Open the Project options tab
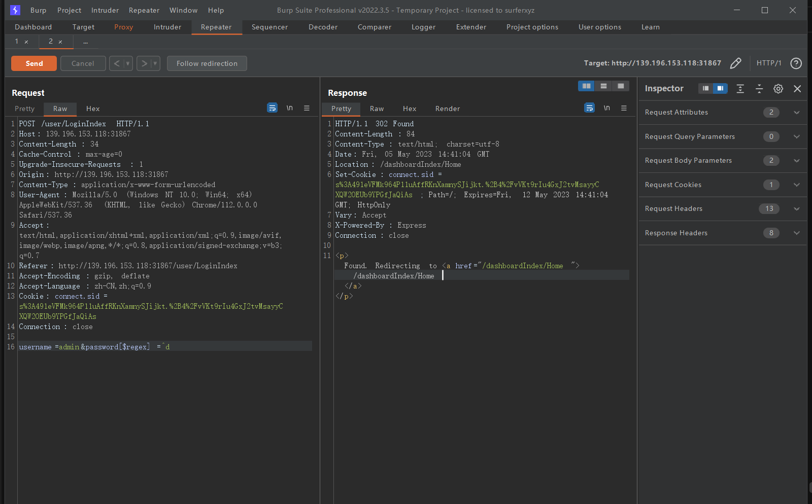The width and height of the screenshot is (812, 504). [x=532, y=27]
